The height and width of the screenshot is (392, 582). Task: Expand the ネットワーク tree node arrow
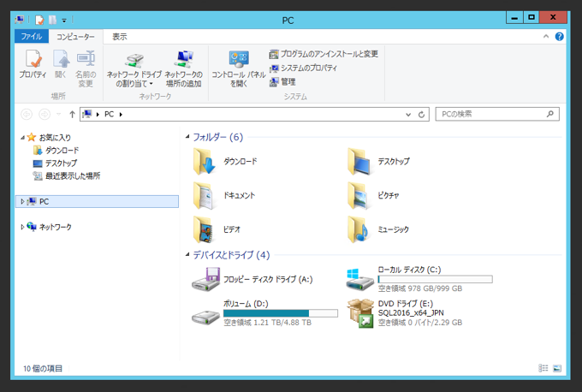pos(22,227)
